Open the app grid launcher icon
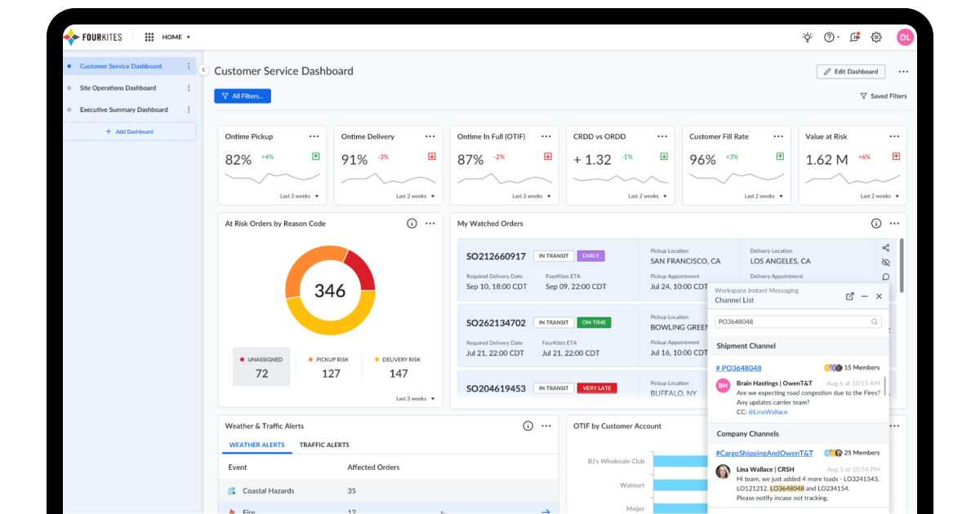980x514 pixels. coord(149,37)
